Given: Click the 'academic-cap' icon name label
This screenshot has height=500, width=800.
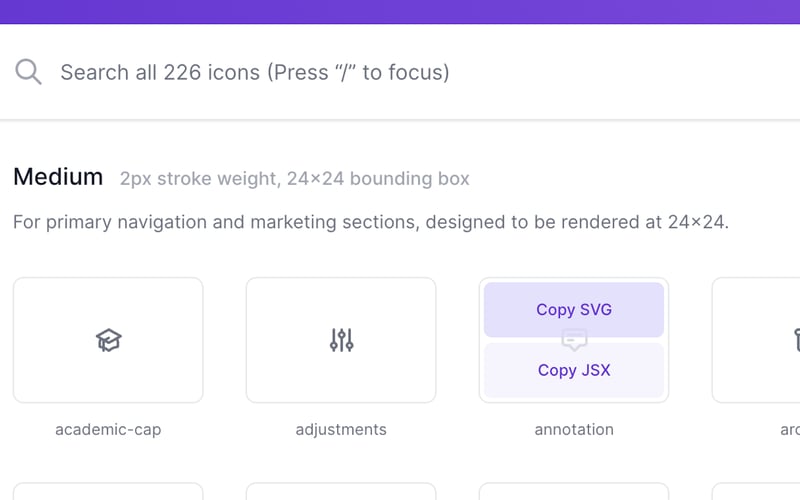Looking at the screenshot, I should point(108,430).
